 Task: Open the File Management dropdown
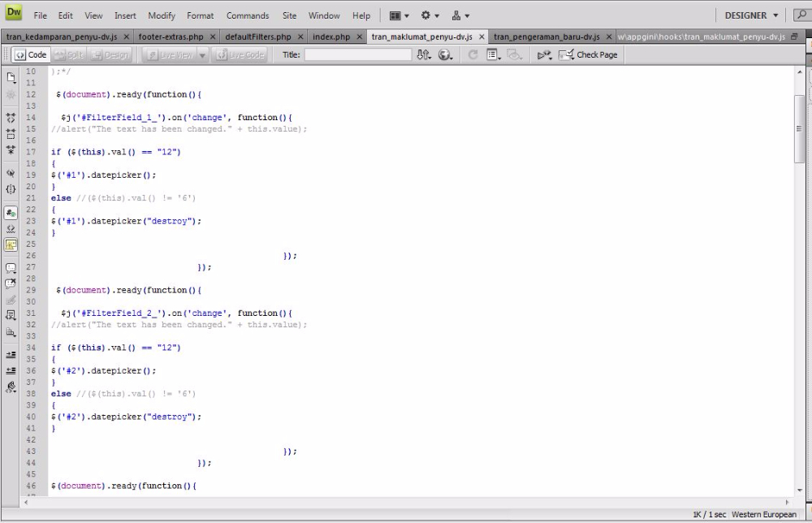tap(424, 54)
